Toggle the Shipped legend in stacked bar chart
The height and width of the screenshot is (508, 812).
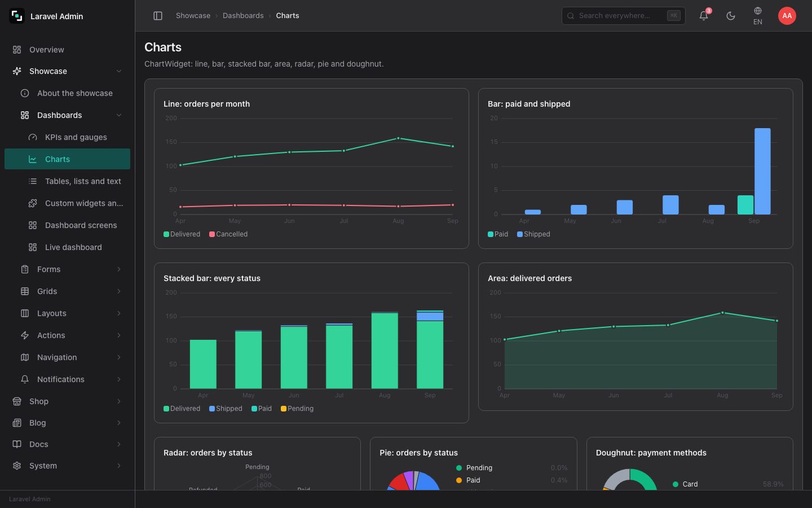pyautogui.click(x=226, y=409)
